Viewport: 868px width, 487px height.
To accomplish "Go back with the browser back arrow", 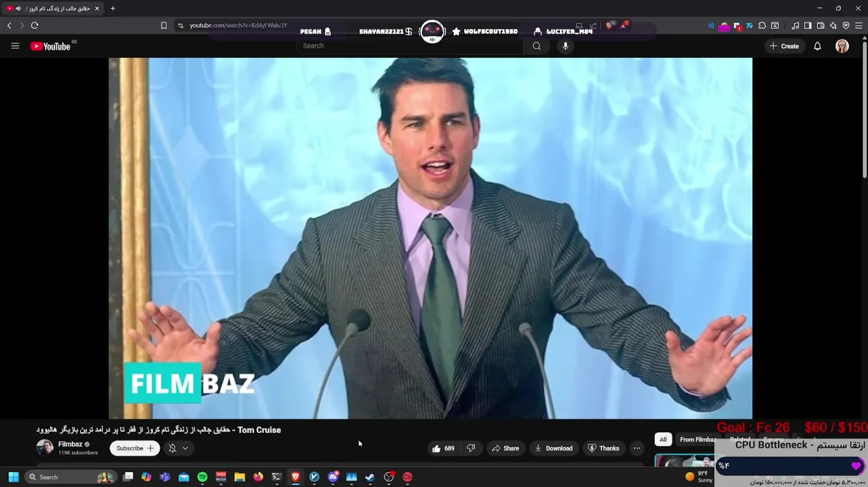I will [9, 26].
